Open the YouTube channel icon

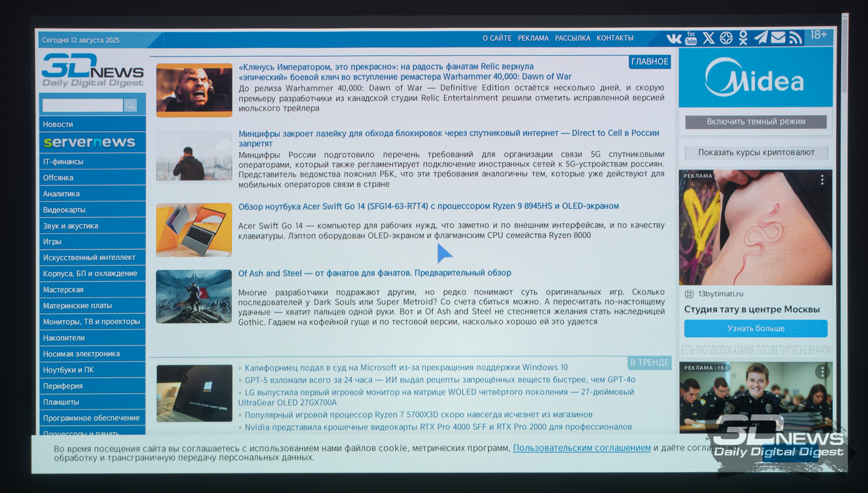click(x=691, y=38)
